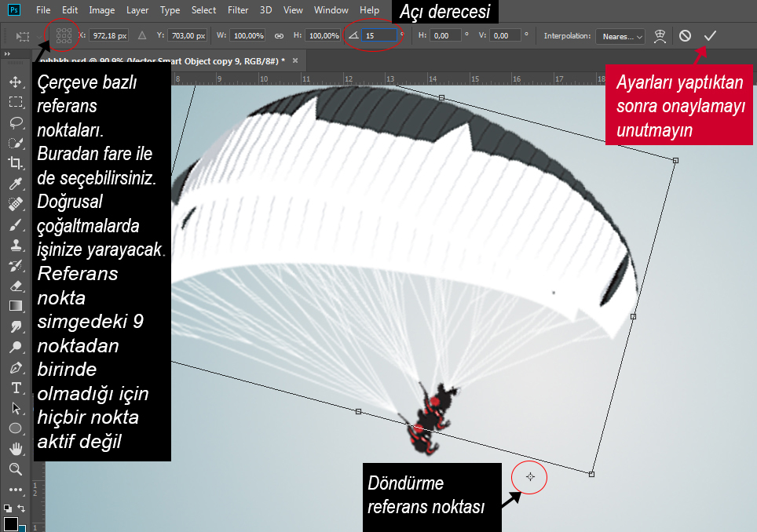This screenshot has height=532, width=757.
Task: Open the Filter menu
Action: point(238,10)
